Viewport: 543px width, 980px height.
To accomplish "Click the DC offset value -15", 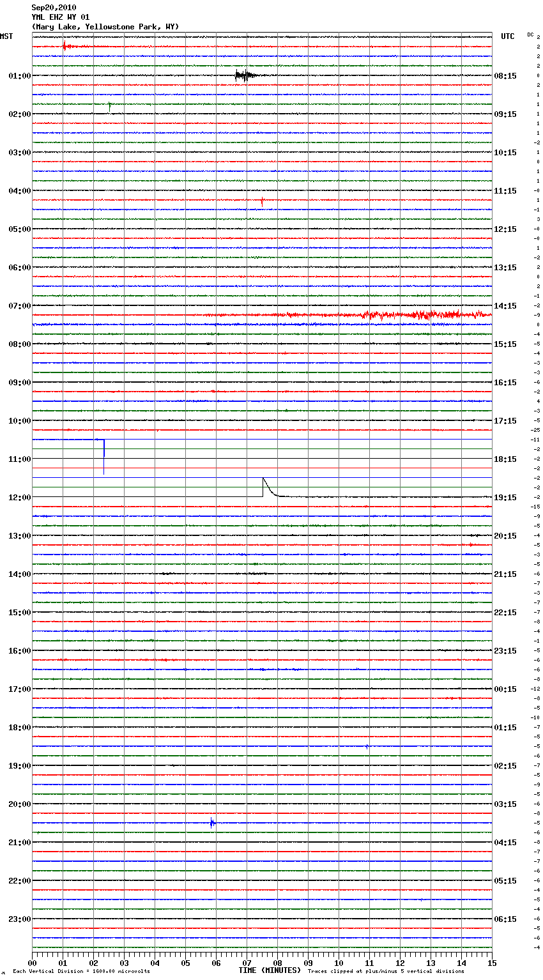I will coord(535,507).
